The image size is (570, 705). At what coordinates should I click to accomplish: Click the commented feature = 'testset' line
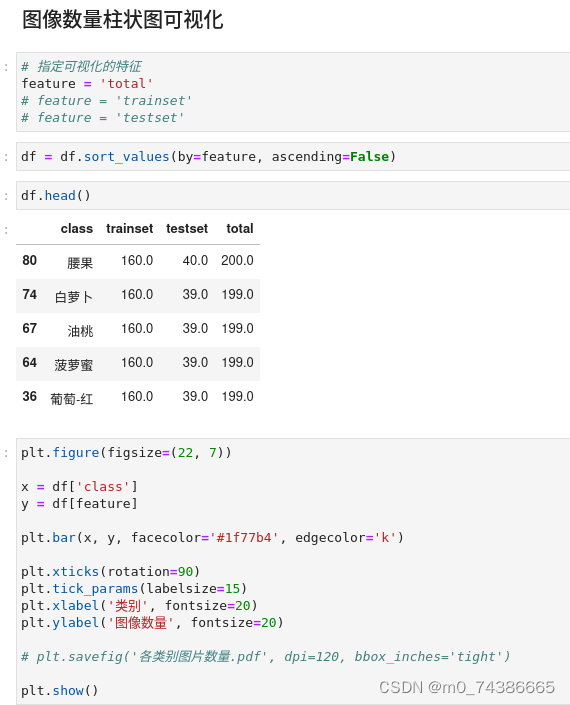pyautogui.click(x=102, y=118)
